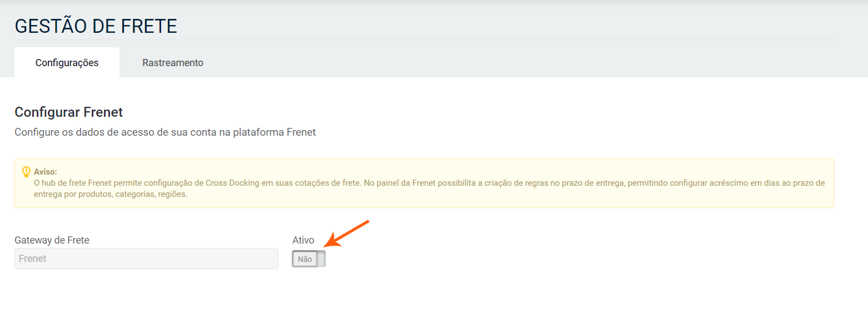
Task: Click the grey handle of the Ativo switch
Action: click(321, 259)
